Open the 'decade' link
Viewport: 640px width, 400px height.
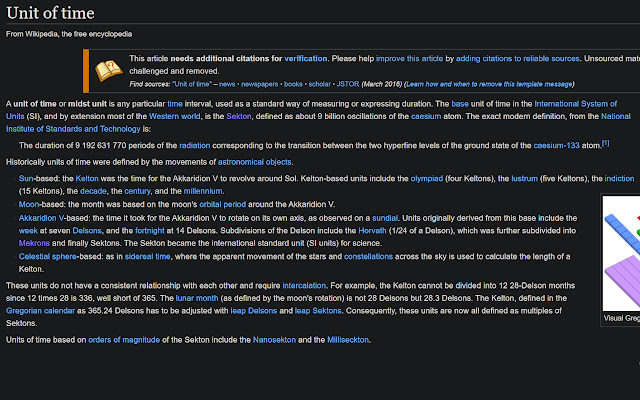93,191
